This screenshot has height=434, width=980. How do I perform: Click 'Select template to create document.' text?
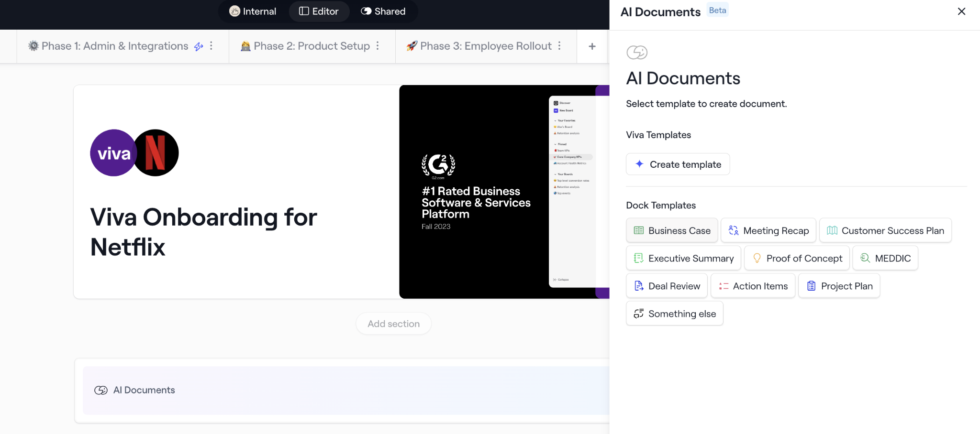(x=706, y=104)
